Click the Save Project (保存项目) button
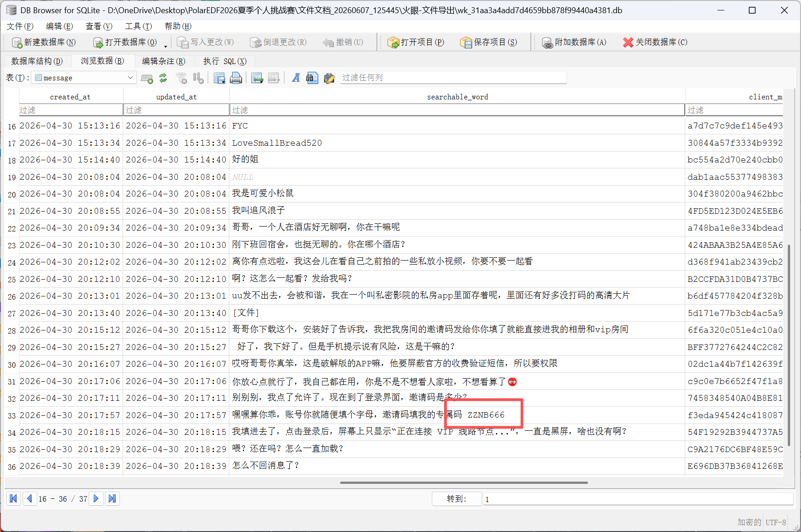Viewport: 801px width, 532px height. (x=489, y=42)
